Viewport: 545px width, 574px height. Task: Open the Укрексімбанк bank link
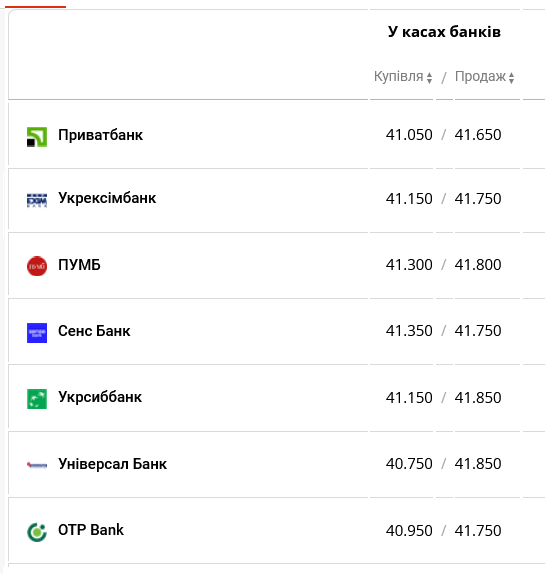click(x=107, y=198)
